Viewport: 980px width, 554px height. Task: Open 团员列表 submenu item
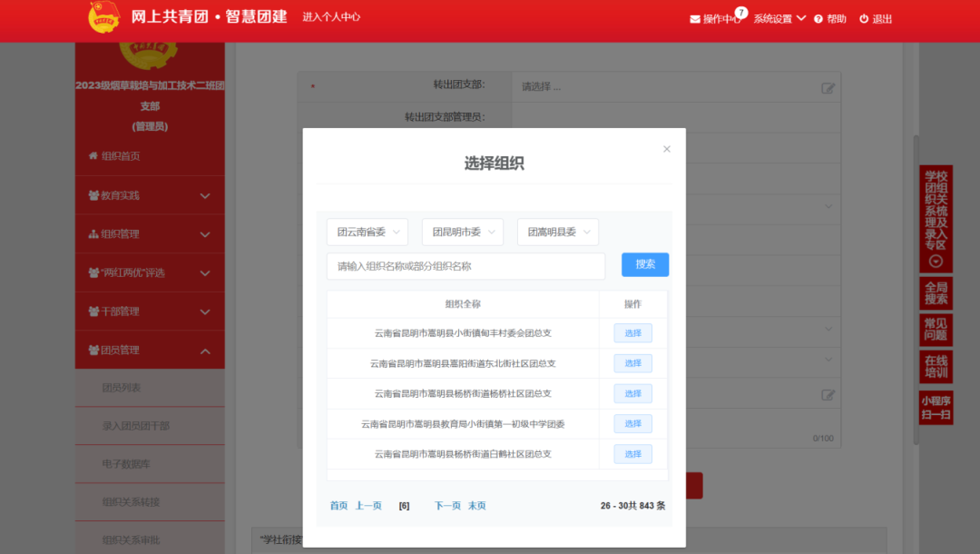150,388
